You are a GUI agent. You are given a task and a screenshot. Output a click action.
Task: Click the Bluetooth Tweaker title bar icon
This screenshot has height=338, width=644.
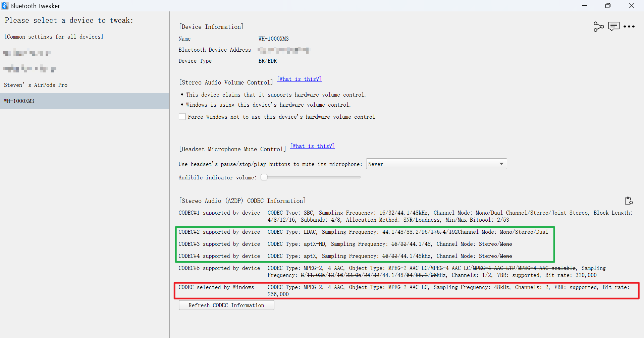pyautogui.click(x=5, y=5)
